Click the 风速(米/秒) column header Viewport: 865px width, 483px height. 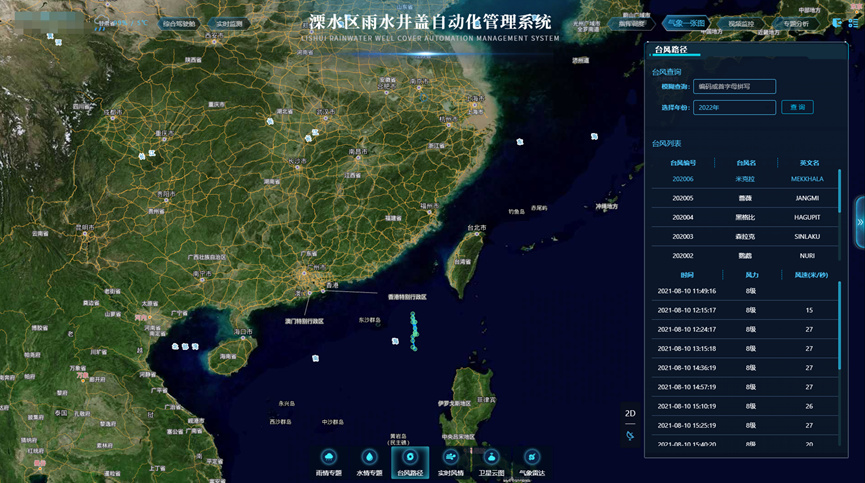tap(811, 275)
